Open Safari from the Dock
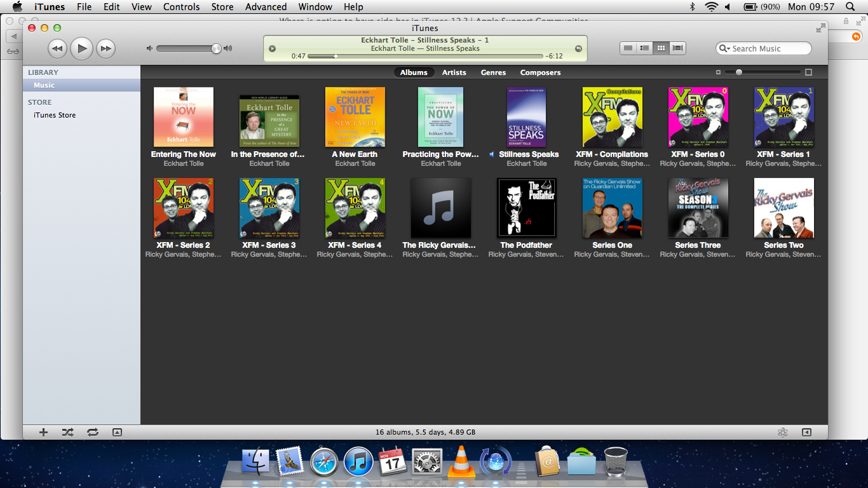Viewport: 868px width, 488px height. (324, 461)
